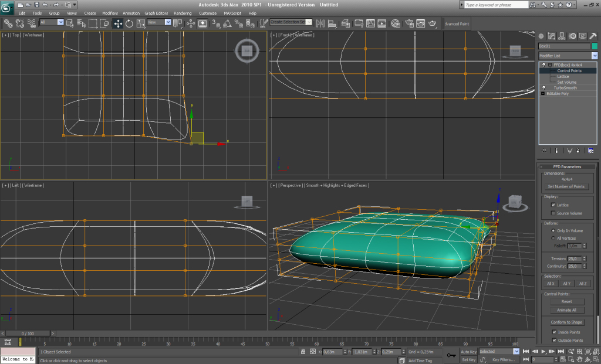Enable the Source Volume checkbox
The image size is (601, 364).
(x=553, y=213)
